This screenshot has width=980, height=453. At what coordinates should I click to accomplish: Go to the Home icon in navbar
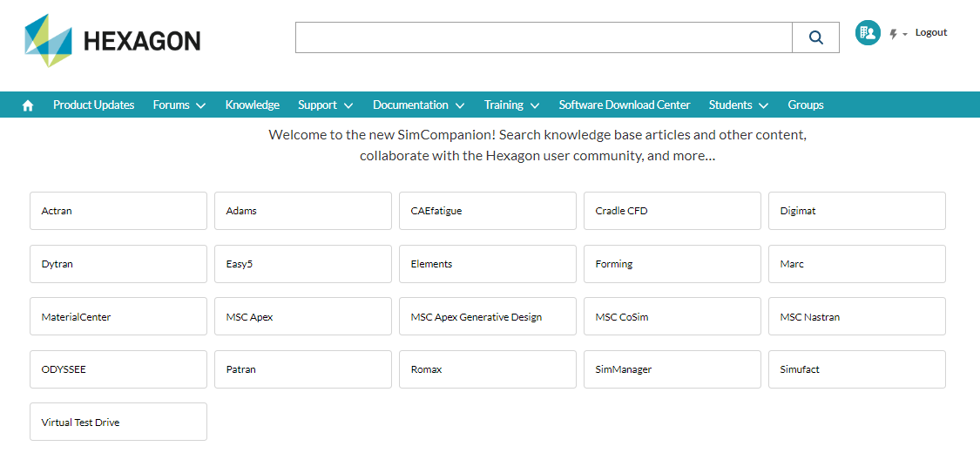tap(28, 105)
